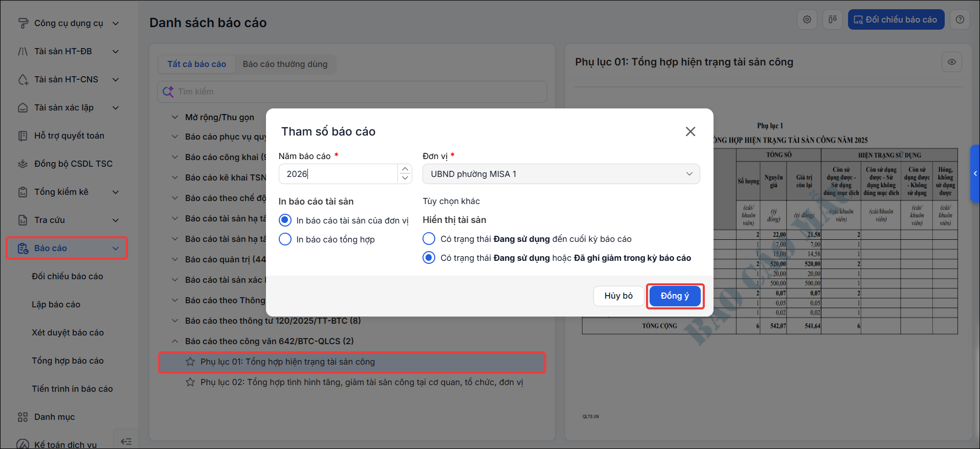980x449 pixels.
Task: Open Báo cáo quản trị group
Action: point(225,259)
